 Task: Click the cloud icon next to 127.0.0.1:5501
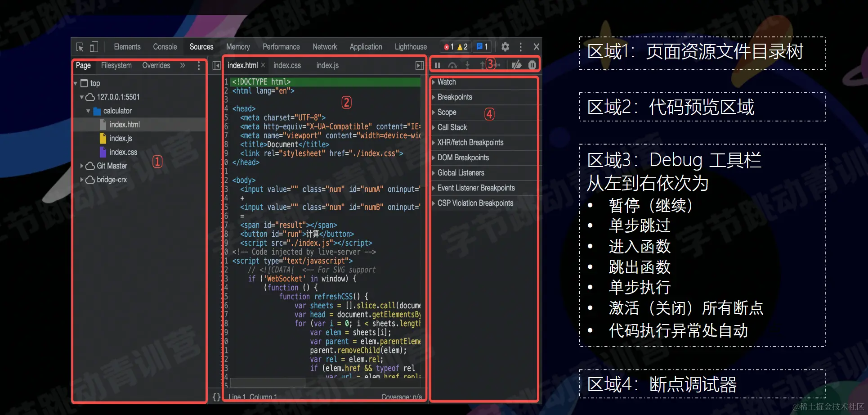90,97
